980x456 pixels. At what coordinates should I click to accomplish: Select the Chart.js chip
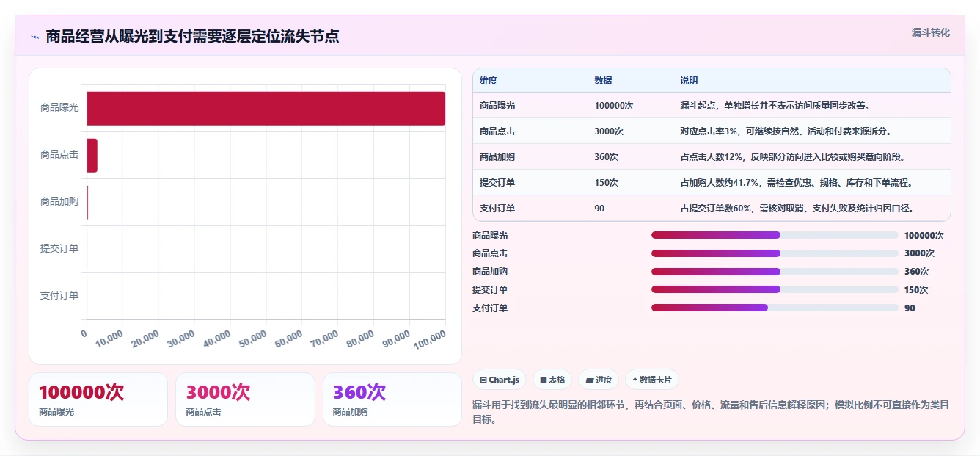500,380
